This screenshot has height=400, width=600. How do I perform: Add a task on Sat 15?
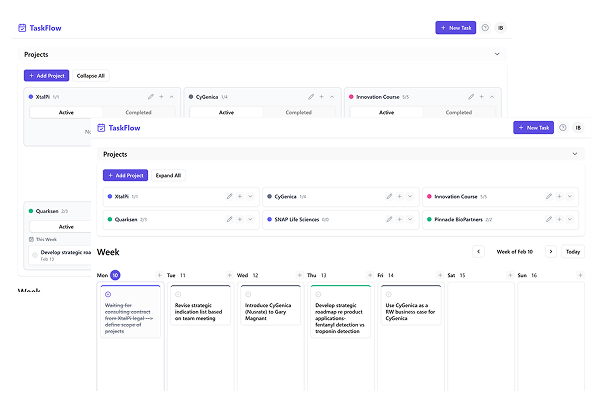point(510,275)
